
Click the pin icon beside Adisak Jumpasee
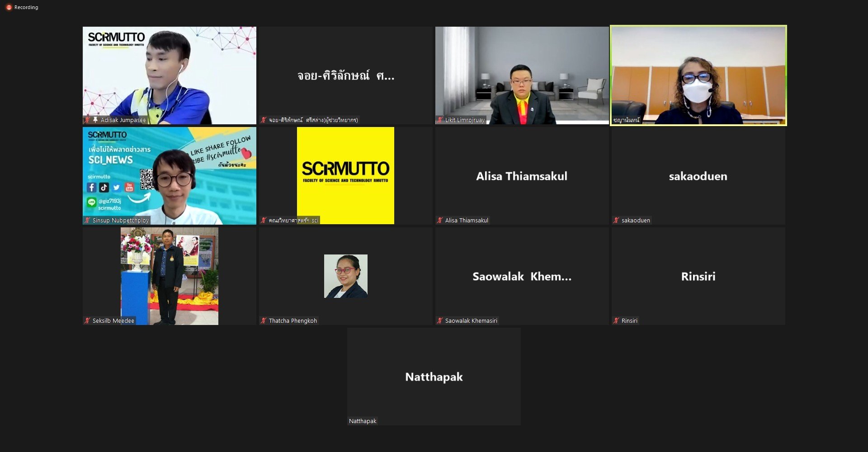coord(95,120)
